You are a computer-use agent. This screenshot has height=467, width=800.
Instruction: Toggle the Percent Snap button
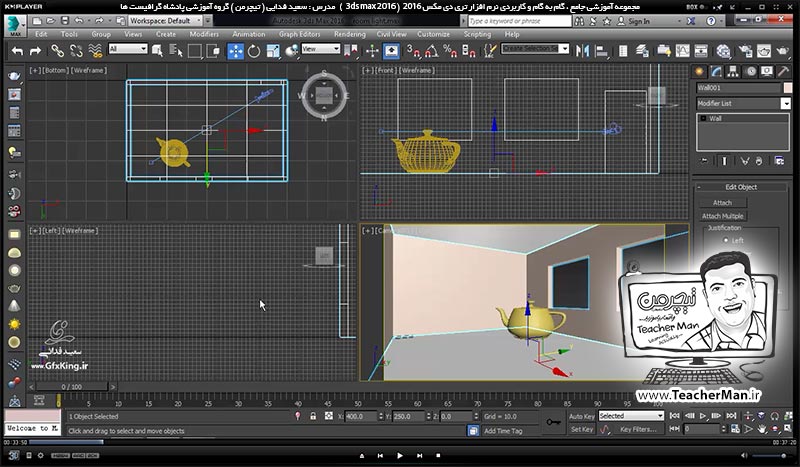pos(449,51)
